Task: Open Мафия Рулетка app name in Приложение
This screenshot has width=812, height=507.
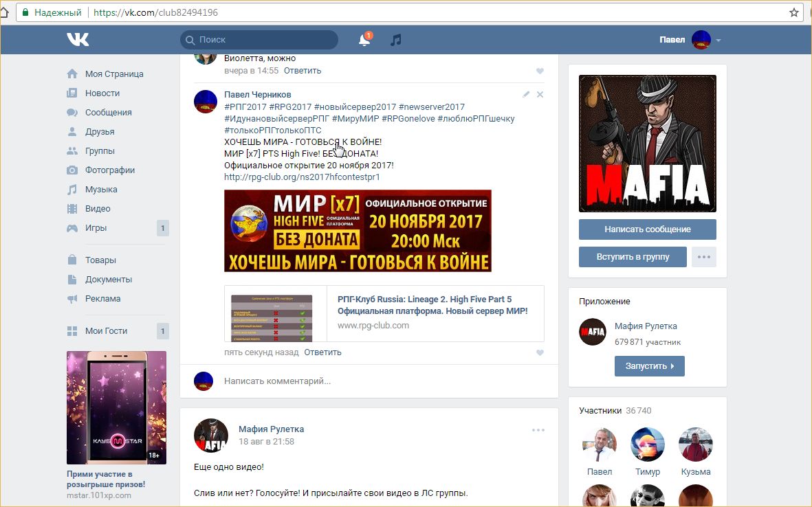Action: [646, 326]
